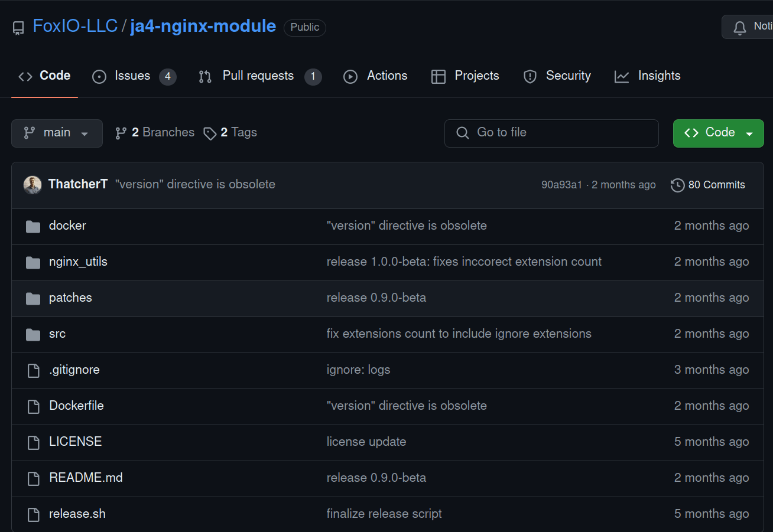Open ThatcherT author link

tap(78, 184)
